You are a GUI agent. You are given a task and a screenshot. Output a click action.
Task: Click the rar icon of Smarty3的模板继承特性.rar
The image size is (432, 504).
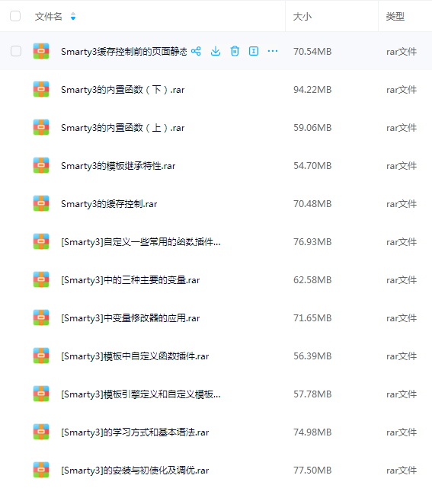(x=41, y=165)
